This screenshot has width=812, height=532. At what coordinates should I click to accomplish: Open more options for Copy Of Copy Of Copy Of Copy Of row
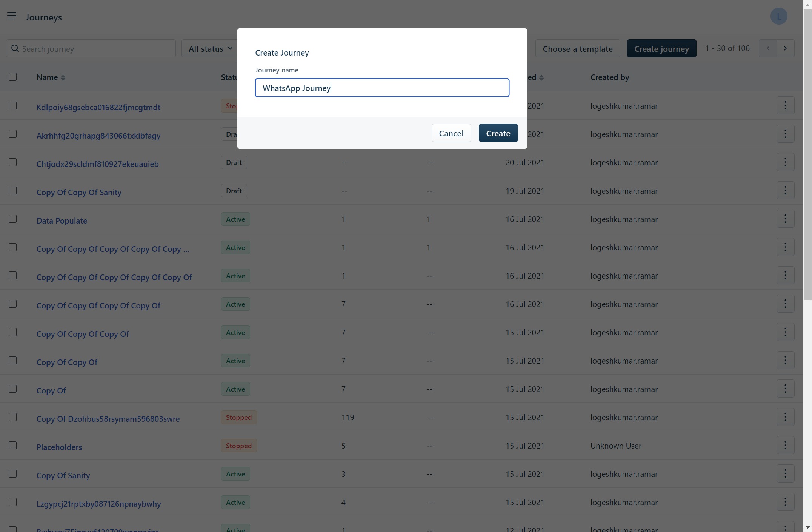786,304
